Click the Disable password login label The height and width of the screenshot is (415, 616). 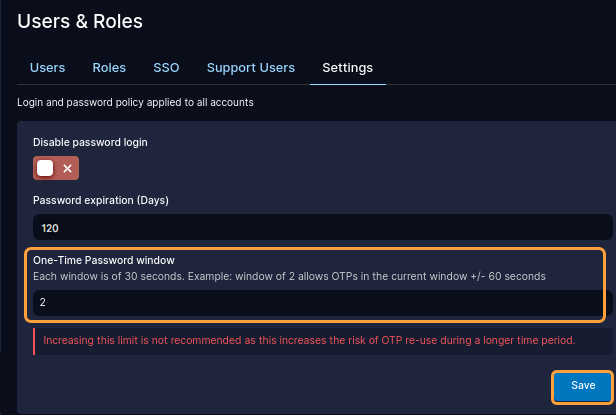(90, 143)
